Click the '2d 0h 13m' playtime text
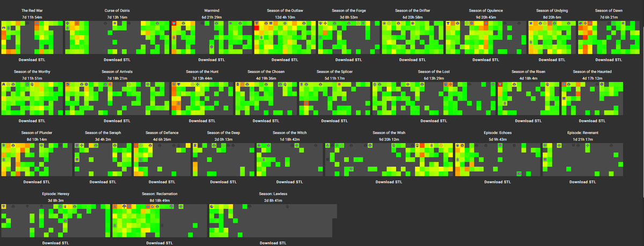The height and width of the screenshot is (246, 644). (x=223, y=139)
